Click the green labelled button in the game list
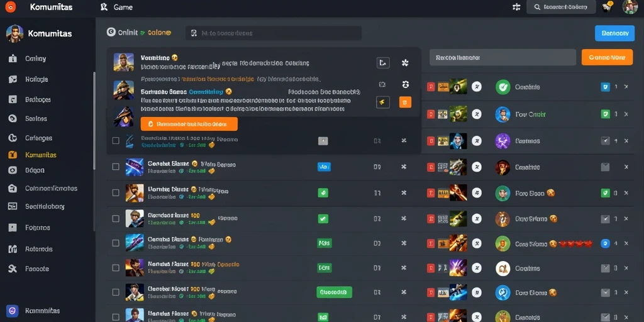Screen dimensions: 644x322 335,292
